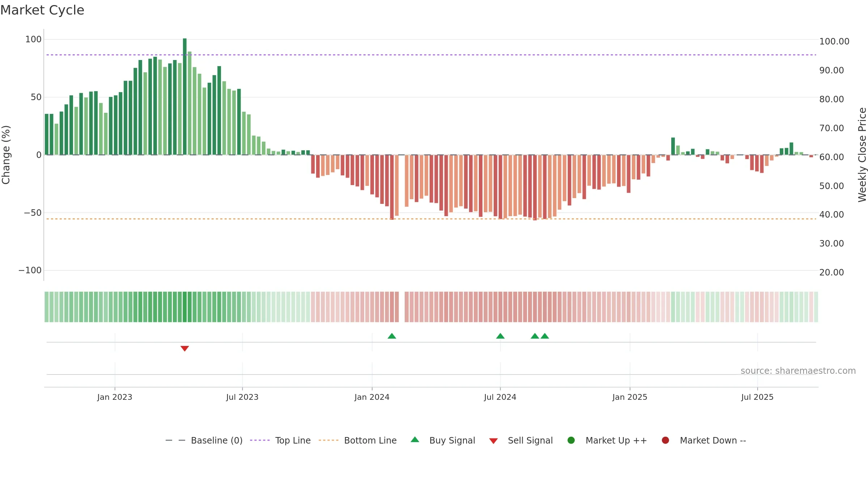Click the 70.00 price axis label

point(831,128)
